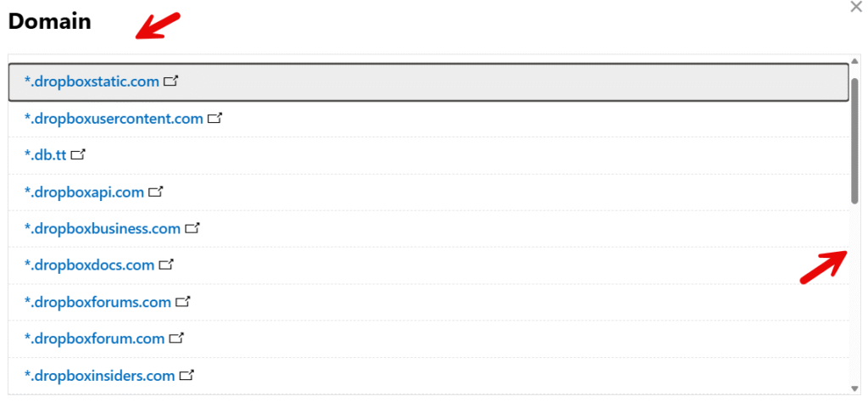
Task: Click external link icon beside *.dropboxforum.com
Action: 176,338
